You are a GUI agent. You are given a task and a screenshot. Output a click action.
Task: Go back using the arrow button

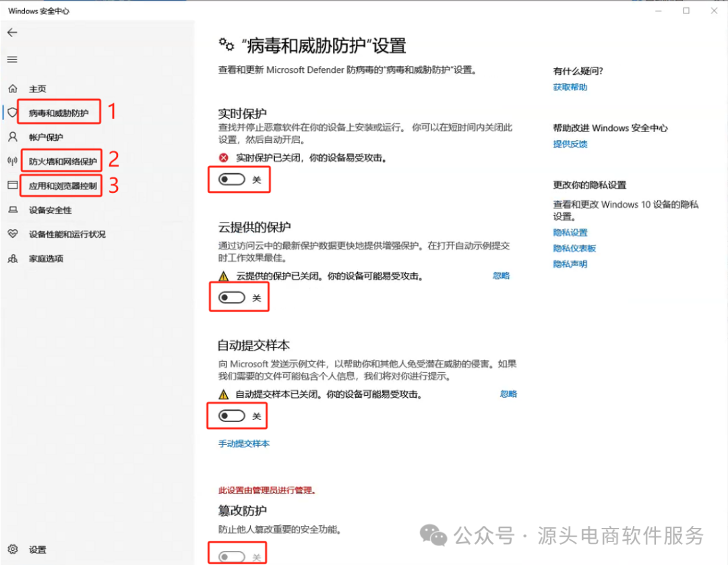11,32
